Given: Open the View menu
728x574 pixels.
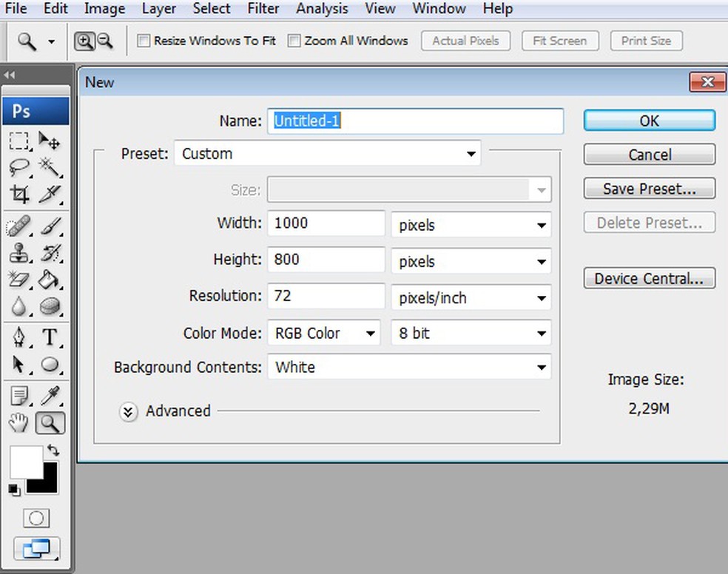Looking at the screenshot, I should 380,8.
